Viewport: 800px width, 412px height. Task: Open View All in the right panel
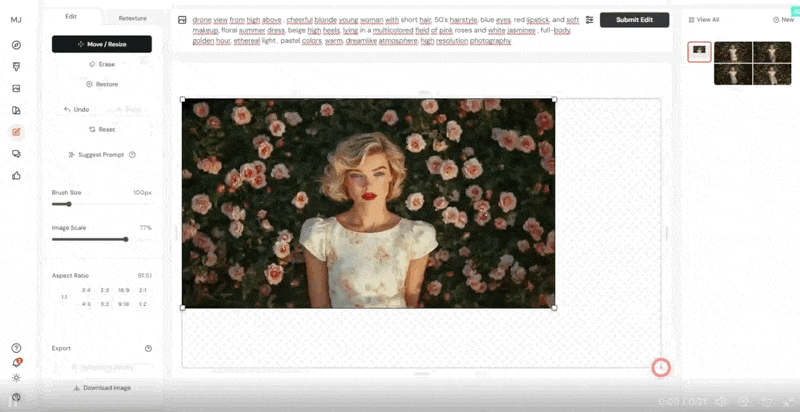click(x=704, y=19)
